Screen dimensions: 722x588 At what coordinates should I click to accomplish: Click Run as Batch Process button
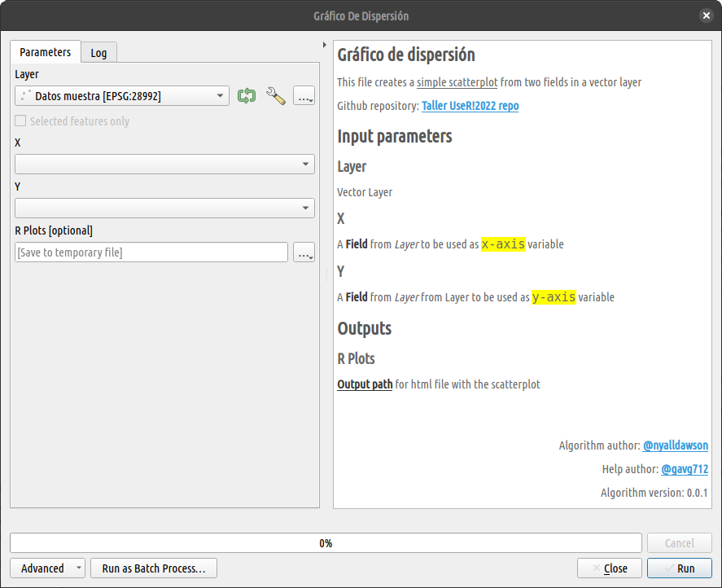coord(154,568)
